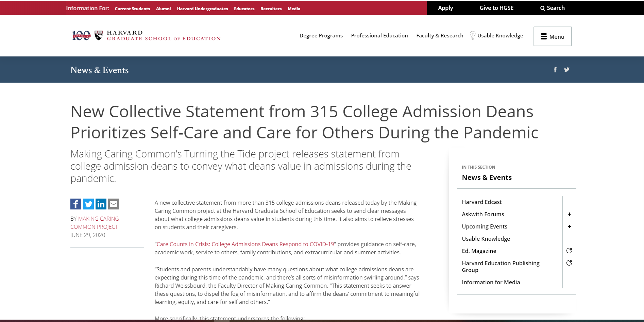
Task: Share the article on Facebook
Action: tap(75, 204)
